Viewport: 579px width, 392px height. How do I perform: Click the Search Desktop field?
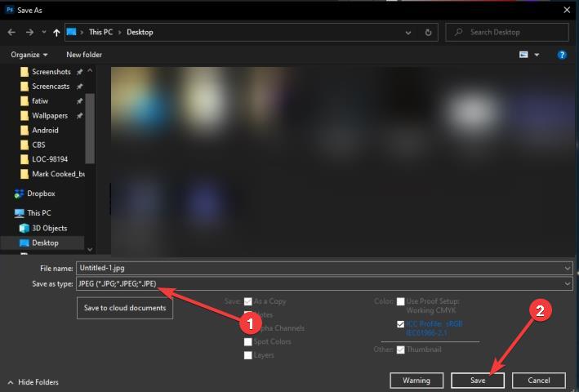coord(507,32)
